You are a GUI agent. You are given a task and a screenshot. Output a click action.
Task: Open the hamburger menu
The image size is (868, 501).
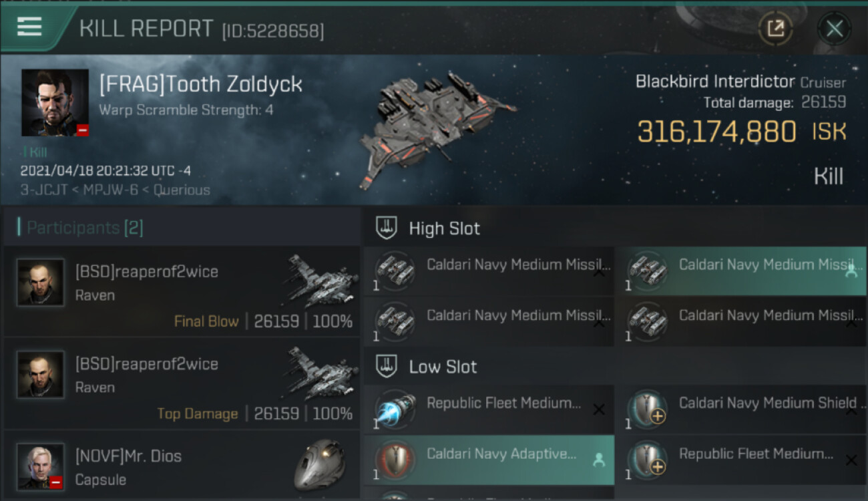29,27
